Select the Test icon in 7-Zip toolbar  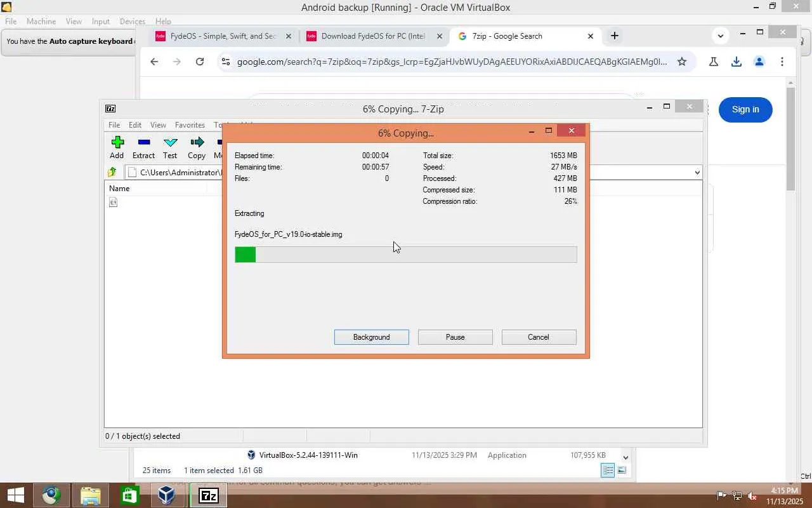[170, 142]
